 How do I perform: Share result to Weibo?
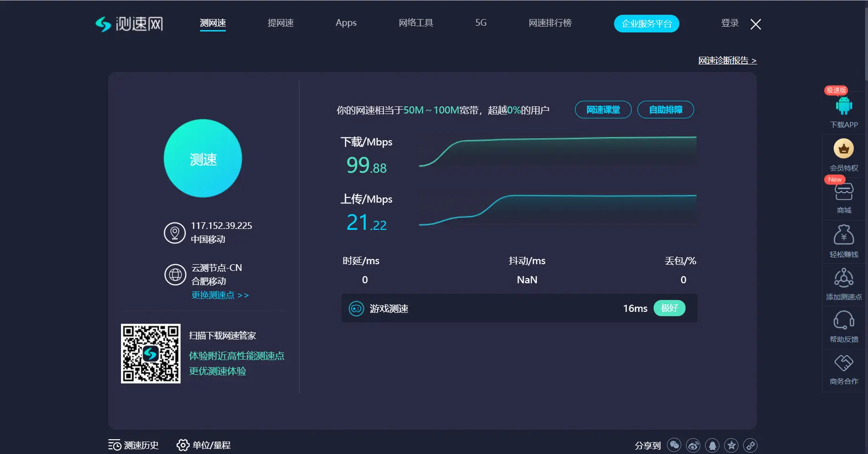point(693,445)
